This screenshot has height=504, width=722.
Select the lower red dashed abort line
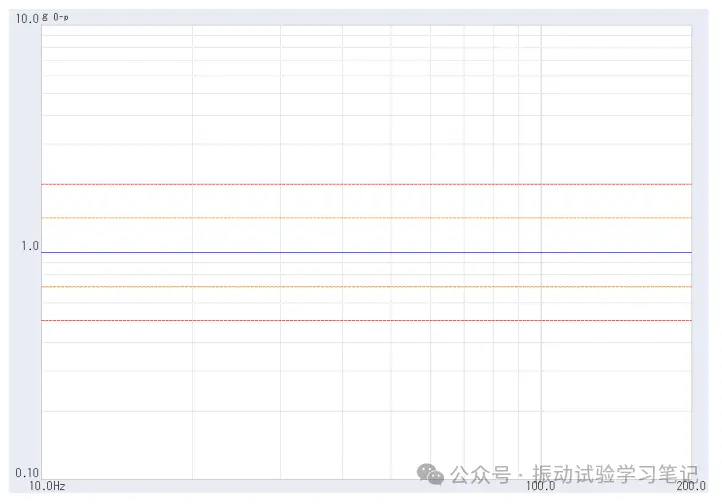click(x=367, y=320)
